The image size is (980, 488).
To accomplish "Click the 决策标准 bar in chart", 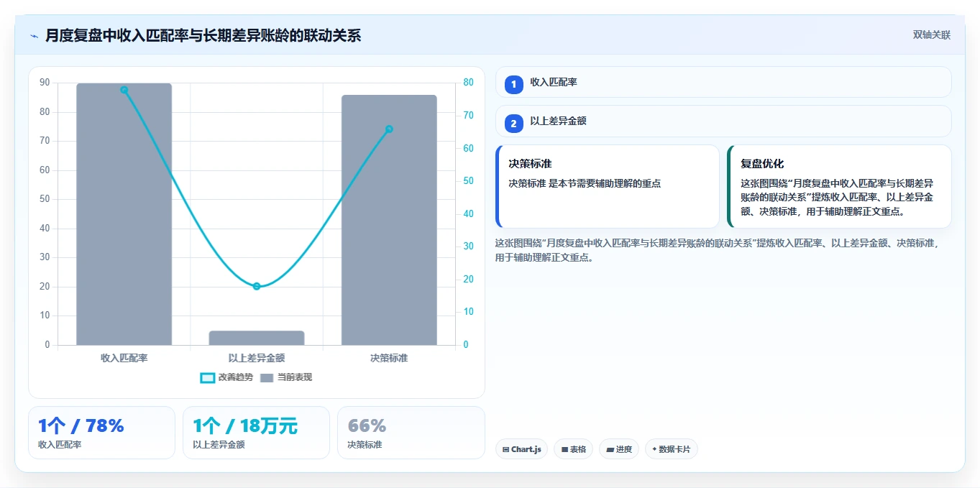I will click(389, 220).
